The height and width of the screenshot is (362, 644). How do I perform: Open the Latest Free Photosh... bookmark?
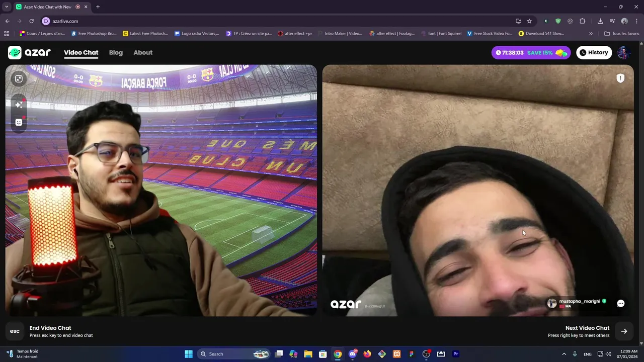145,34
